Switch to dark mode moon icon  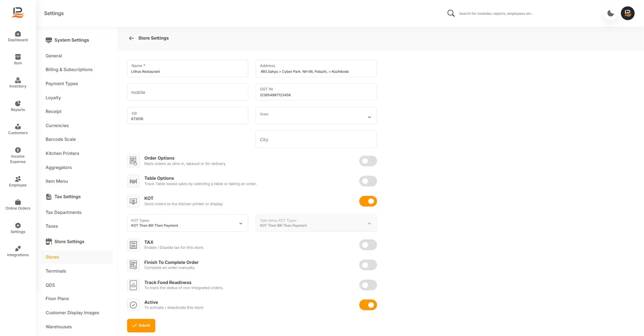pos(610,13)
